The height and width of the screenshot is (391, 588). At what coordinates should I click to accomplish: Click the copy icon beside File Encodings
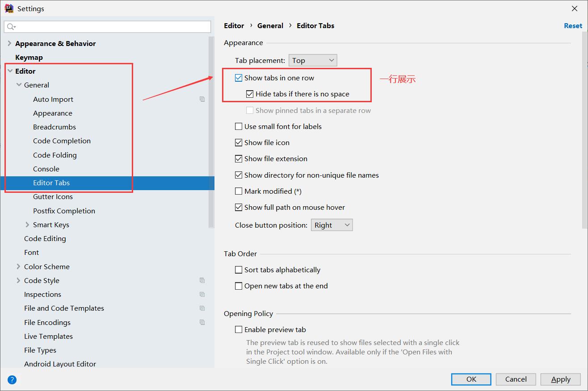[202, 322]
